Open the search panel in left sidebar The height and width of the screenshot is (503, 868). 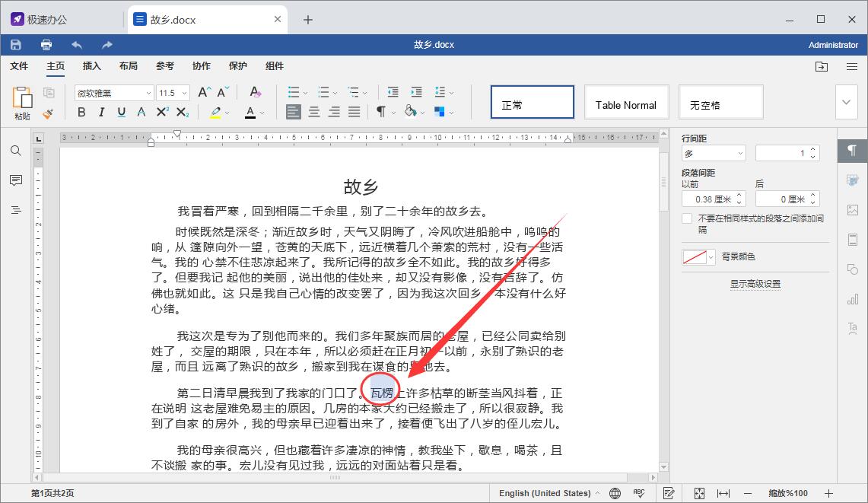point(16,151)
